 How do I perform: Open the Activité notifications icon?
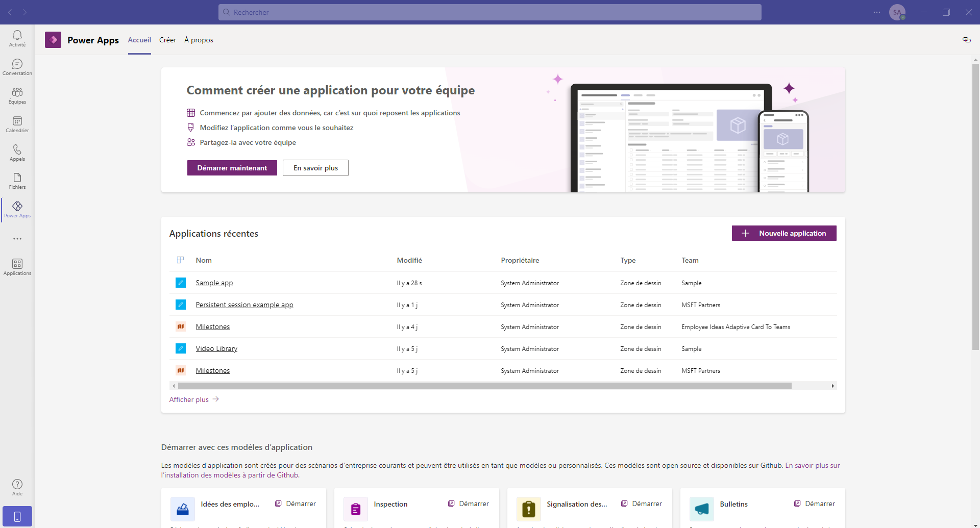17,38
